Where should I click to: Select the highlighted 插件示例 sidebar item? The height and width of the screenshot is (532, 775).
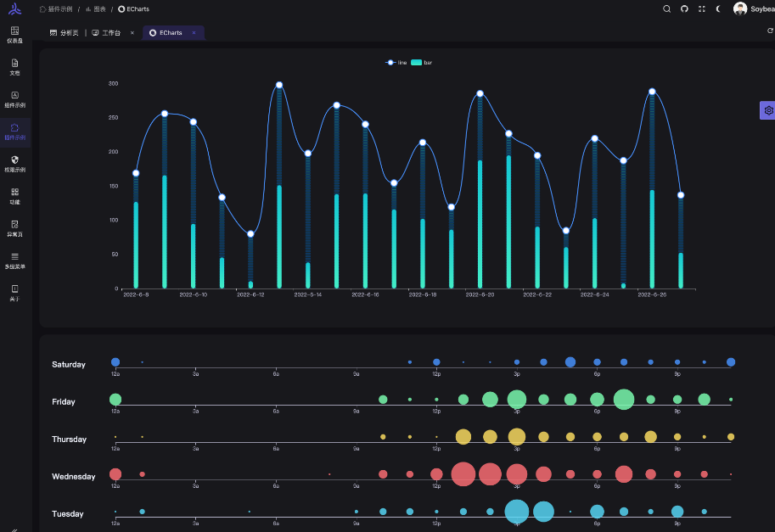point(14,132)
